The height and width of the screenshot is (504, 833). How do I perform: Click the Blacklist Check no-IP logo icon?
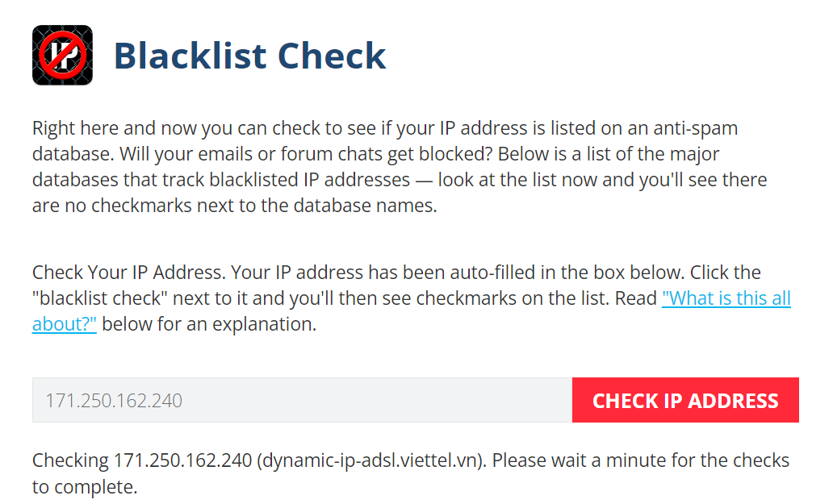(x=62, y=55)
